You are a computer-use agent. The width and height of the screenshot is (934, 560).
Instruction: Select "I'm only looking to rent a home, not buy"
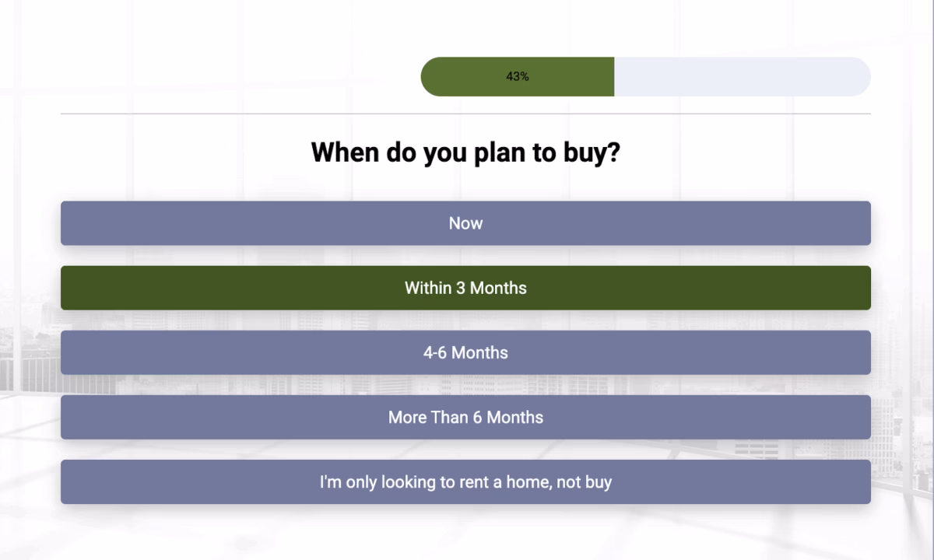465,481
